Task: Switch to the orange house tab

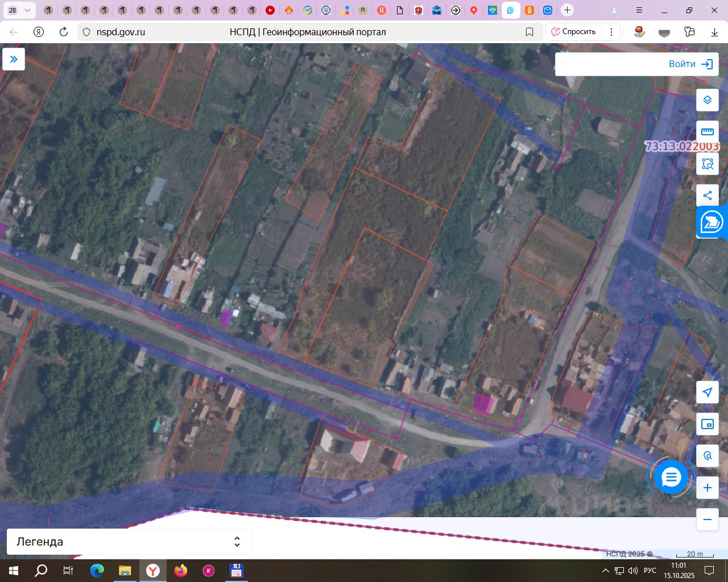Action: click(289, 10)
